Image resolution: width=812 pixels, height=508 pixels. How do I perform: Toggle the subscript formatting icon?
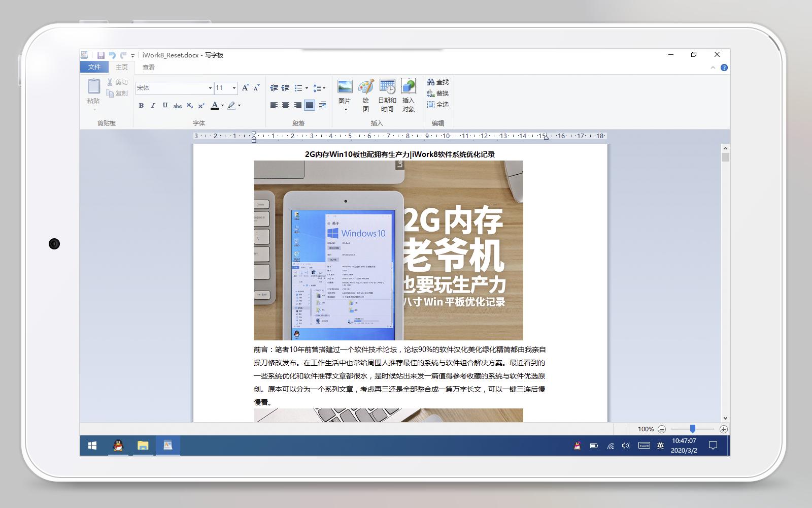coord(189,106)
